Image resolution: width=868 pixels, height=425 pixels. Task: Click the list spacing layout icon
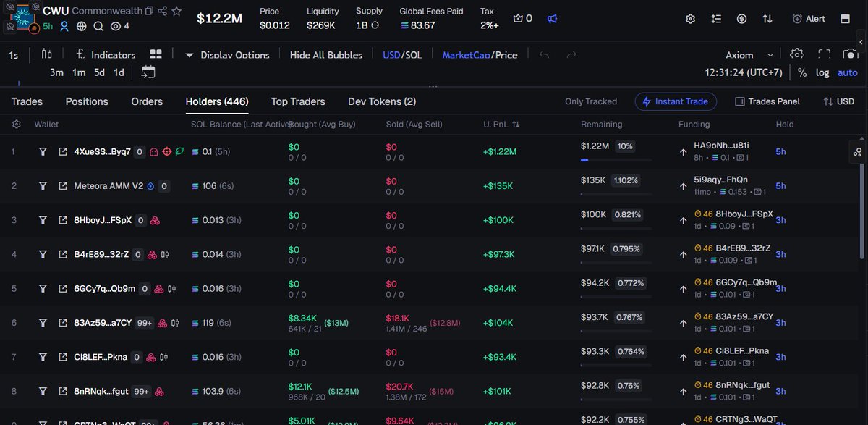point(716,19)
